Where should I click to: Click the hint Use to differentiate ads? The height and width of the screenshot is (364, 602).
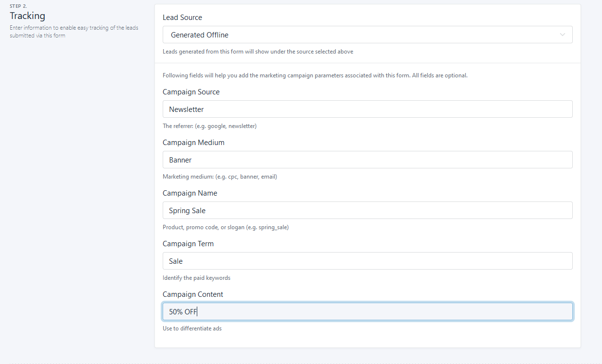(192, 328)
